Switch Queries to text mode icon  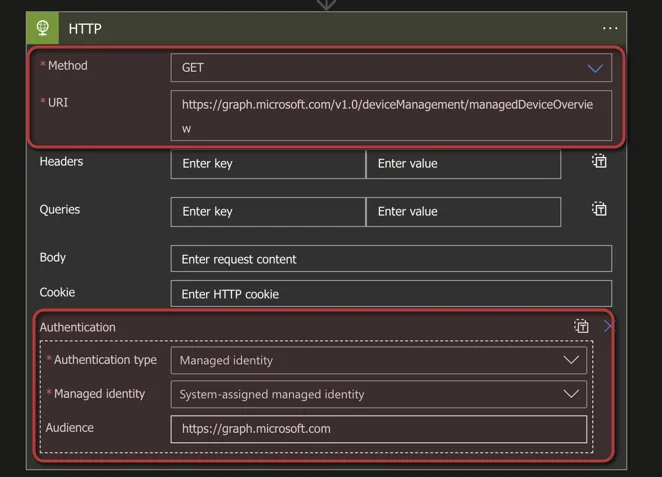click(x=599, y=209)
